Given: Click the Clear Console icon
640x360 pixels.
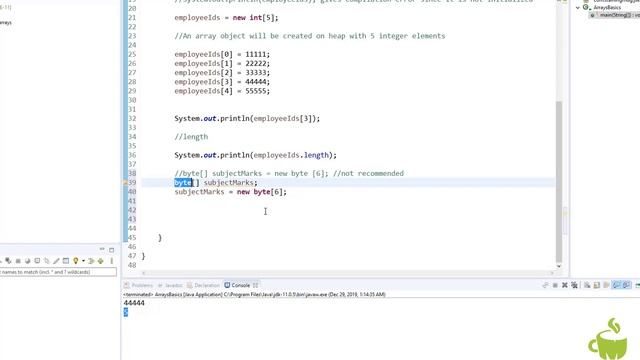Looking at the screenshot, I should [x=587, y=285].
